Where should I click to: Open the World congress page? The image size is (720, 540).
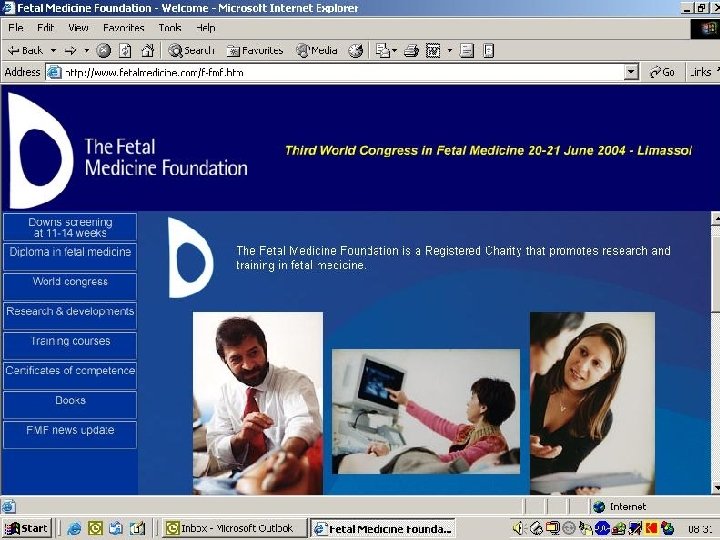(x=70, y=286)
